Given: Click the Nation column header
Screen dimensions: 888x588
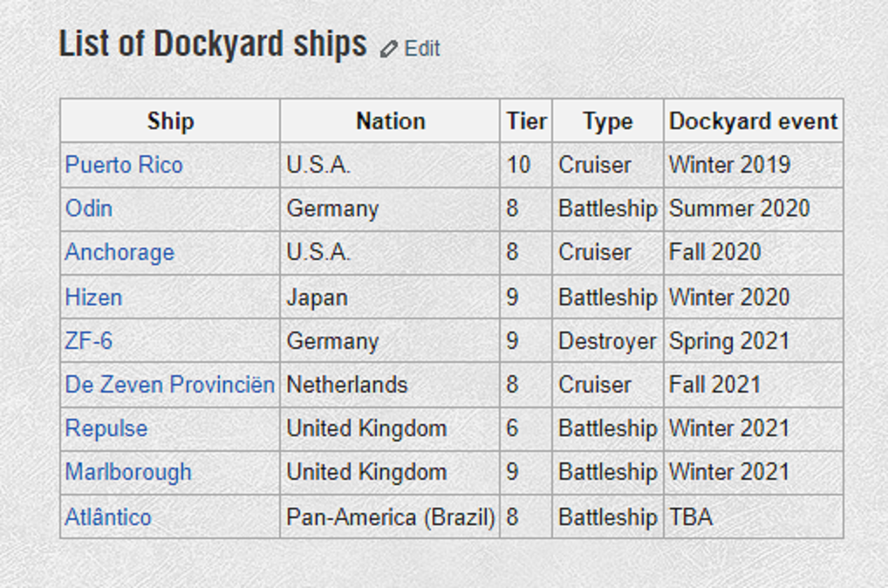Looking at the screenshot, I should tap(390, 121).
